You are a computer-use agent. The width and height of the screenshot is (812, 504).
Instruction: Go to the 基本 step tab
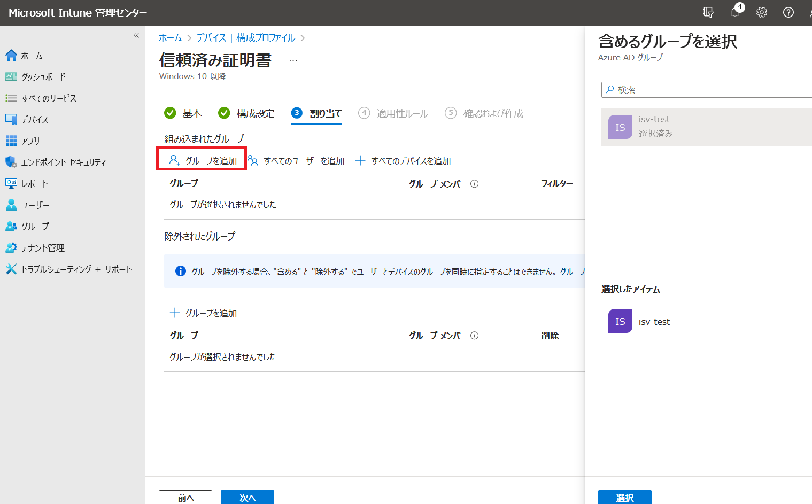click(x=183, y=113)
